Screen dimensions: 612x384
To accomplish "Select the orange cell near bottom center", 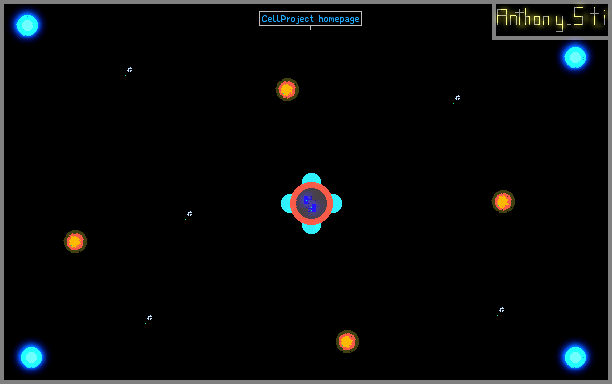I will coord(347,341).
